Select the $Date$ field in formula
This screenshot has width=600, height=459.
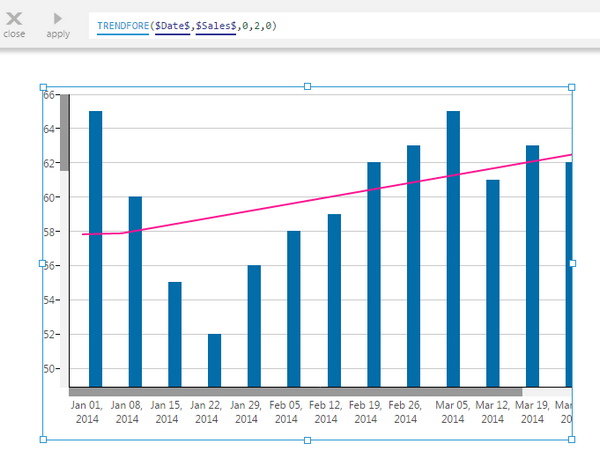(x=173, y=26)
